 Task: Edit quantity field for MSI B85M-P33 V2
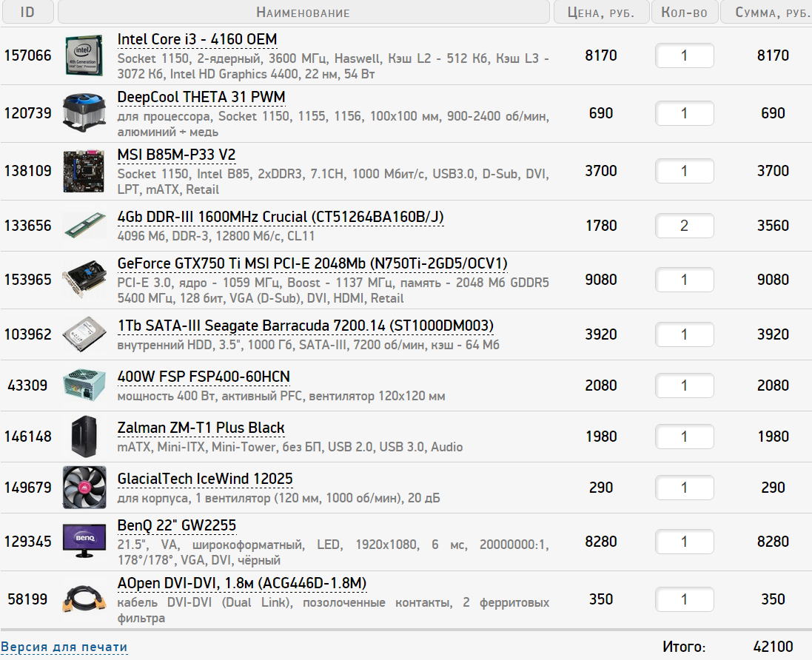684,171
